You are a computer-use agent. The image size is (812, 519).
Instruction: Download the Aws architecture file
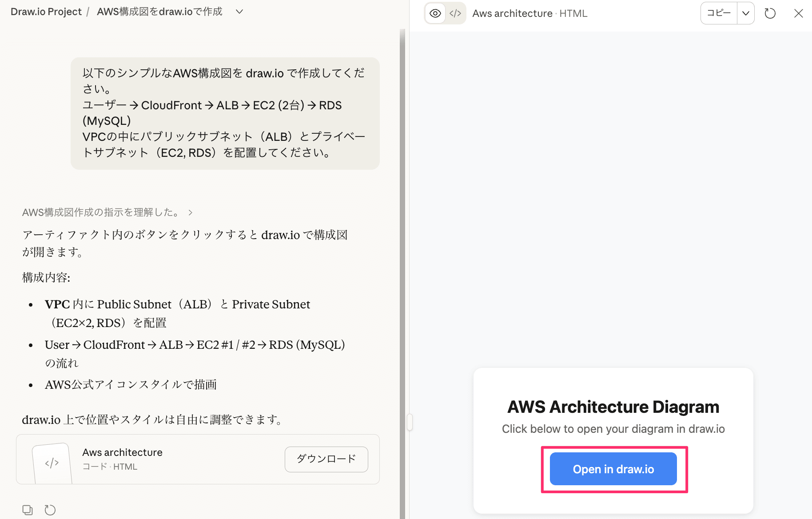point(326,459)
